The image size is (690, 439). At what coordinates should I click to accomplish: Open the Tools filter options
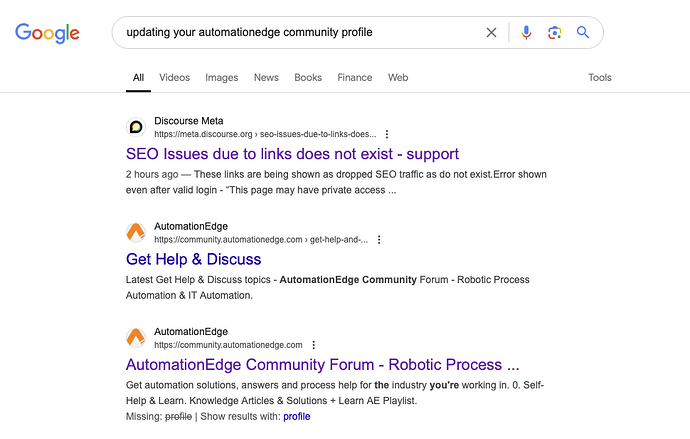coord(600,77)
